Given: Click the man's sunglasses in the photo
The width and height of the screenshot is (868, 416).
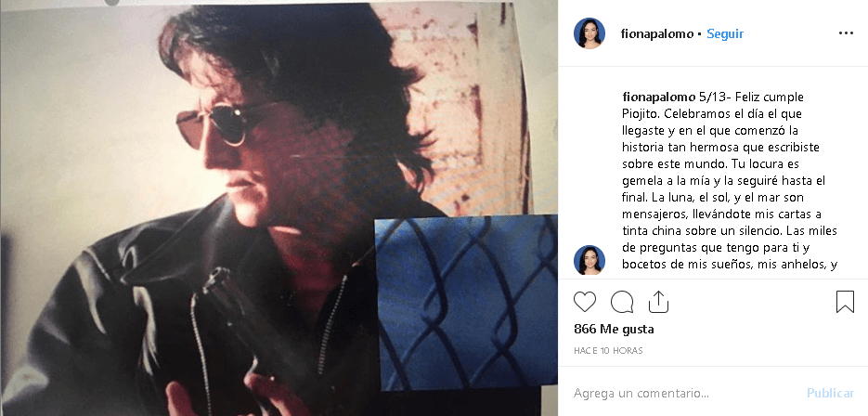Looking at the screenshot, I should click(219, 125).
